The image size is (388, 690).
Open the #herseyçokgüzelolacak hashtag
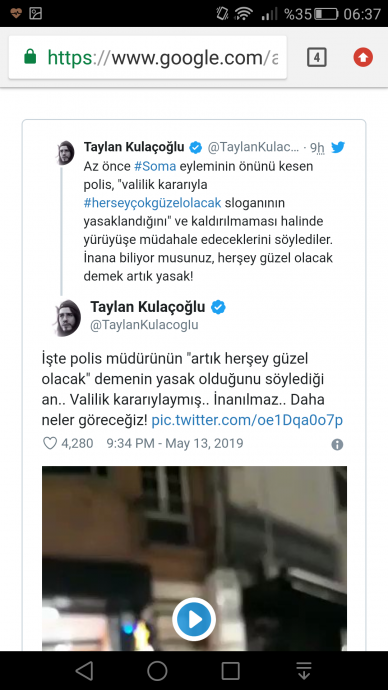click(152, 203)
